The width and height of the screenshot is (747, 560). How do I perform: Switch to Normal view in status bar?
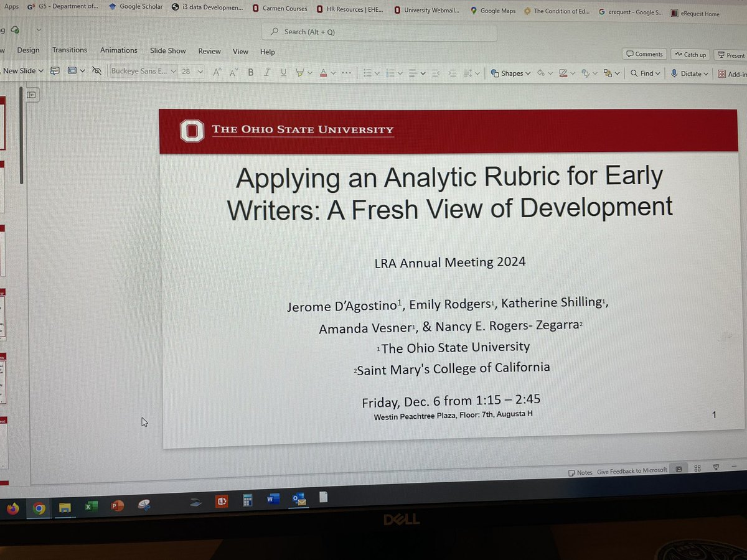tap(679, 469)
